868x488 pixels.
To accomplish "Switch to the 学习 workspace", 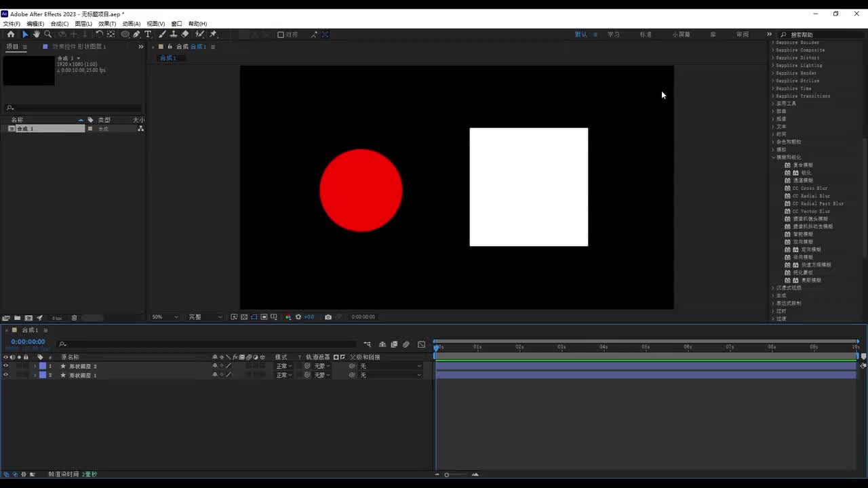I will pyautogui.click(x=614, y=35).
